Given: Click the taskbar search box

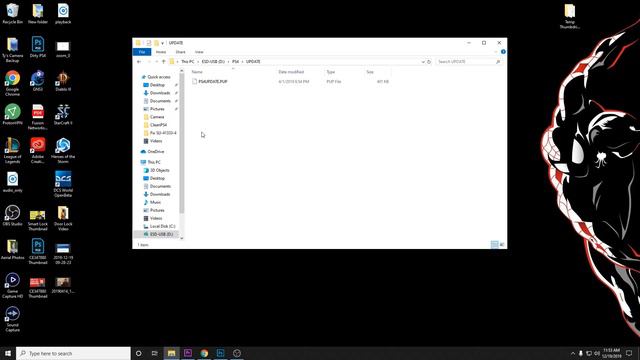Looking at the screenshot, I should click(x=73, y=353).
